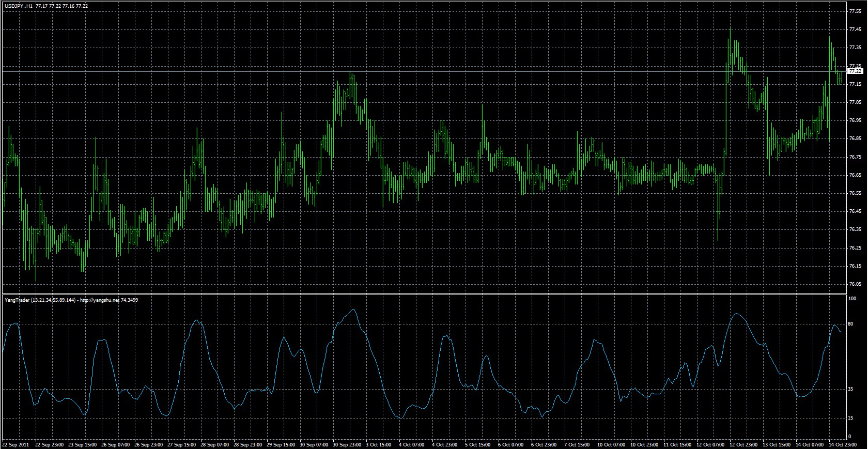This screenshot has width=868, height=449.
Task: Click the 5 Oct 15:00 time label
Action: [478, 444]
